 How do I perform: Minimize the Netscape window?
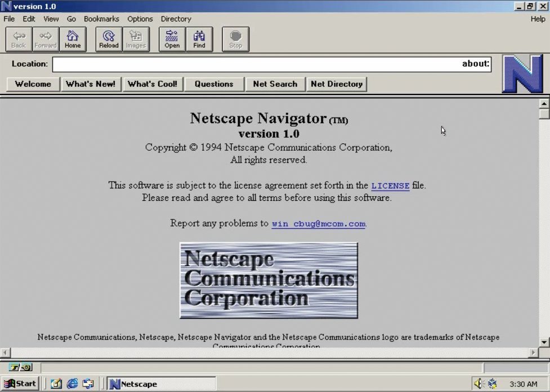point(520,6)
